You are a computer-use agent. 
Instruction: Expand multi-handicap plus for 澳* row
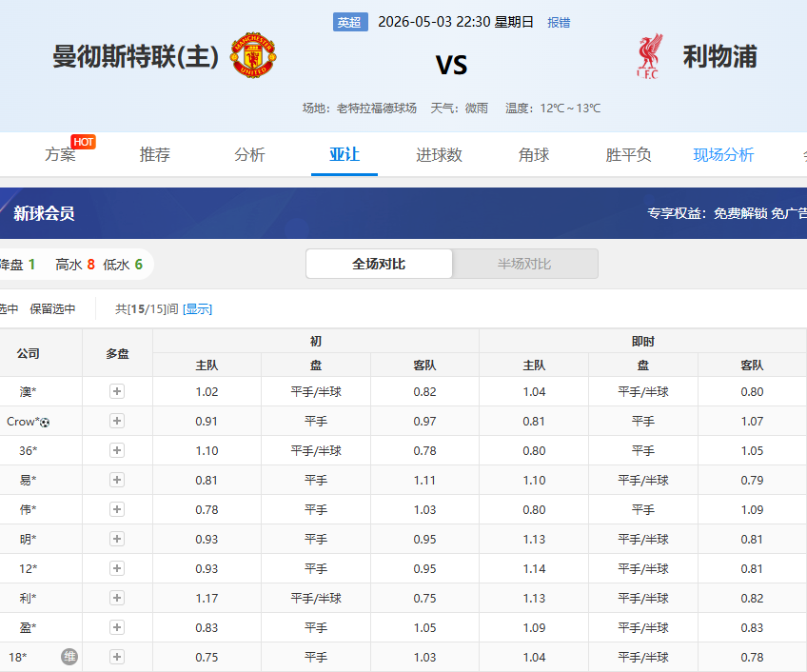[x=117, y=391]
